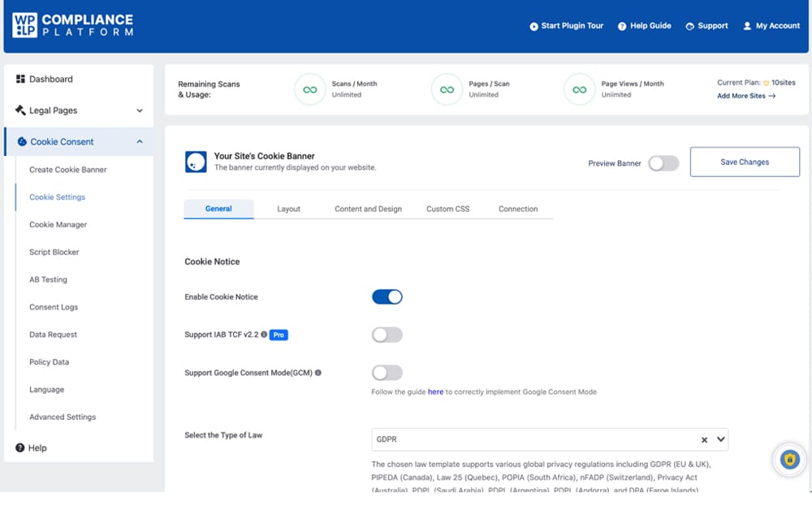Toggle Support Google Consent Mode
The height and width of the screenshot is (515, 812).
tap(387, 373)
